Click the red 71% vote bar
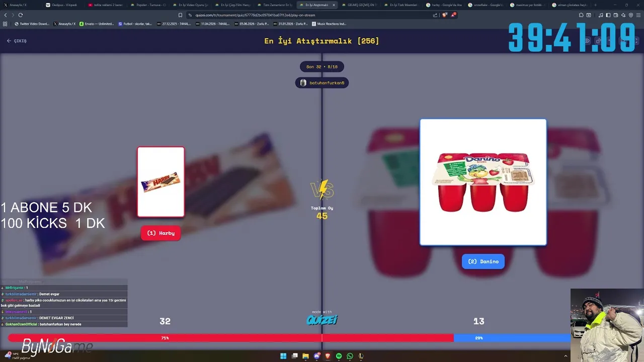Image resolution: width=644 pixels, height=362 pixels. [x=231, y=338]
